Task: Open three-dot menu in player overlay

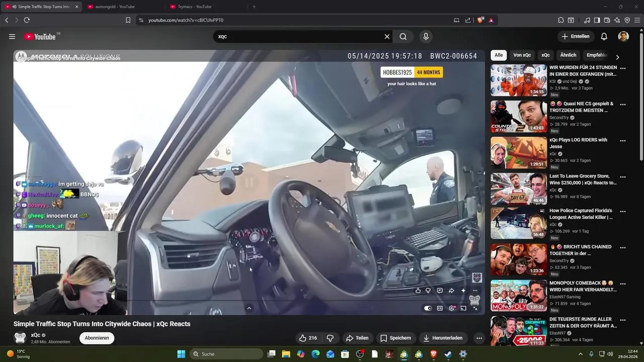Action: click(x=475, y=291)
